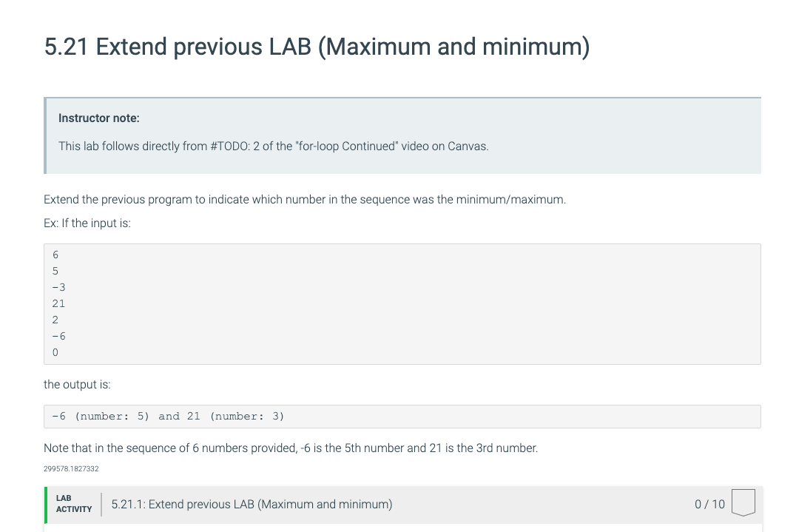Click the instructor note information panel
The width and height of the screenshot is (796, 532).
coord(403,135)
